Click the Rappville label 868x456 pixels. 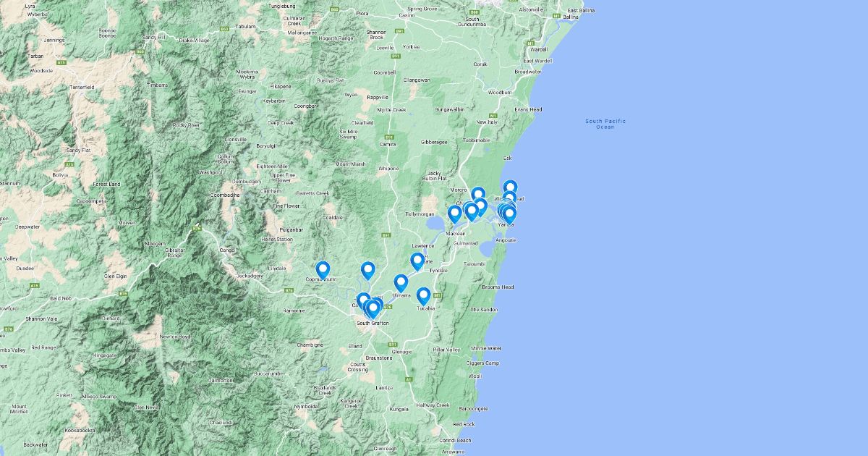(378, 96)
